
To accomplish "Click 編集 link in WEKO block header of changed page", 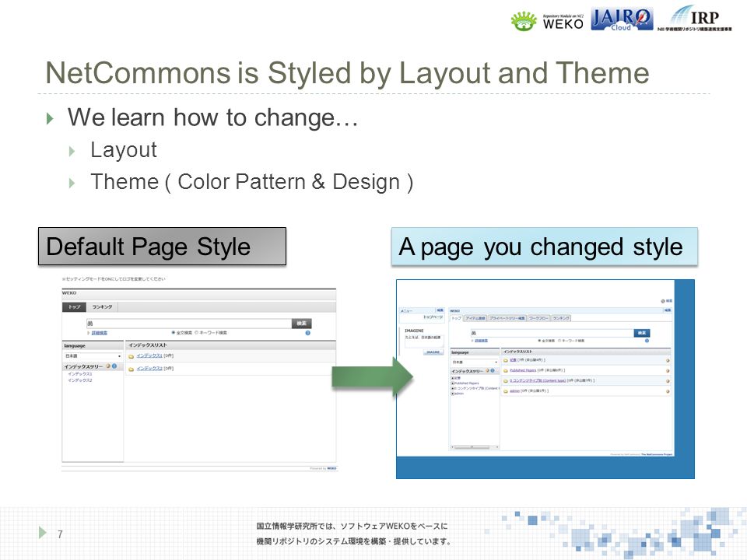I will click(x=668, y=310).
